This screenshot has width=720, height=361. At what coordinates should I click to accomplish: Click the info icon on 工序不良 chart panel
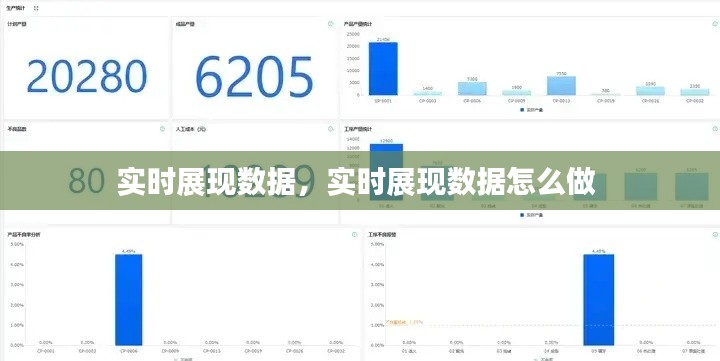(715, 234)
